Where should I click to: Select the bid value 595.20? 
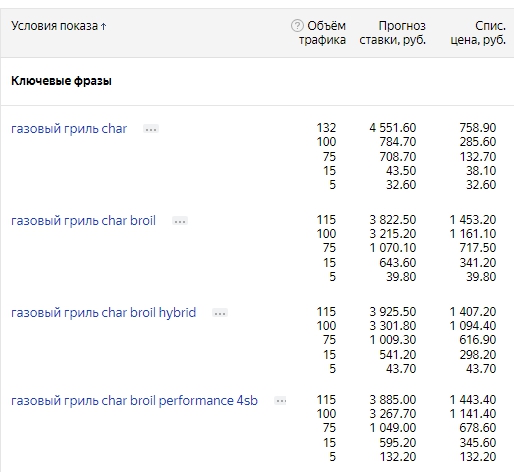coord(398,443)
